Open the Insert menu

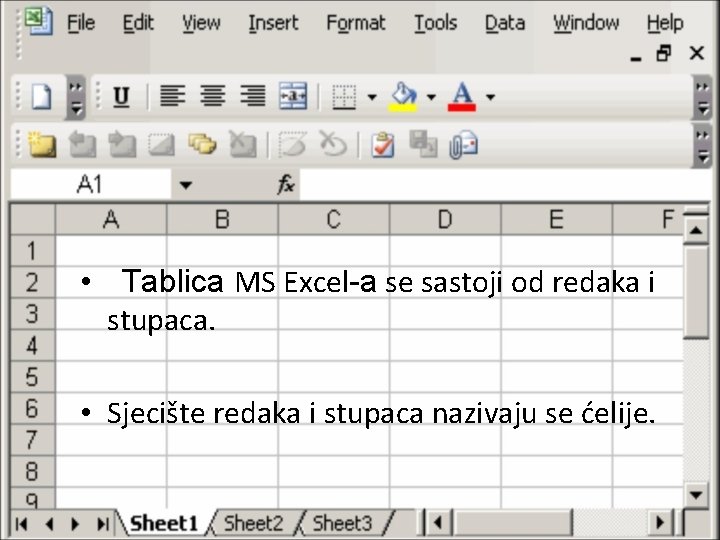tap(273, 23)
